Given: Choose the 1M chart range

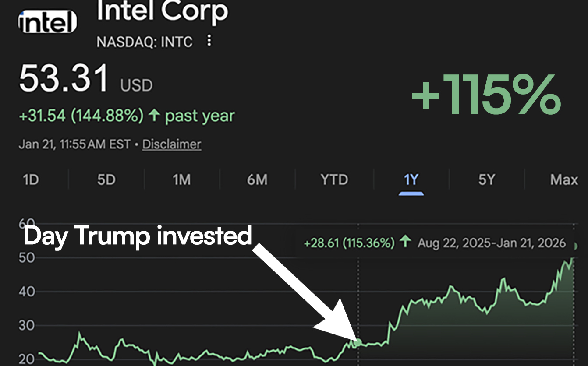Looking at the screenshot, I should click(181, 179).
